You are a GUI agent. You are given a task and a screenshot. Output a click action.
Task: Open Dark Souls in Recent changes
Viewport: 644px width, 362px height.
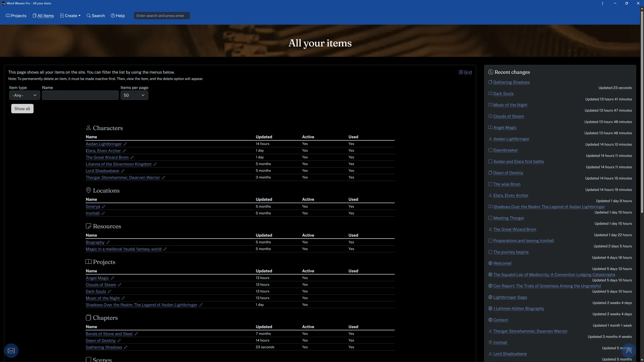point(503,94)
